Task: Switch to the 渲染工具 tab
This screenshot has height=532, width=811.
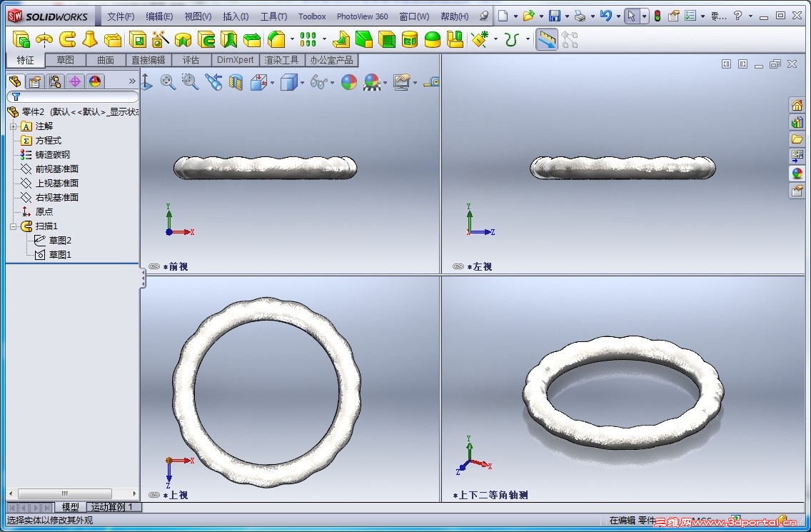Action: 281,60
